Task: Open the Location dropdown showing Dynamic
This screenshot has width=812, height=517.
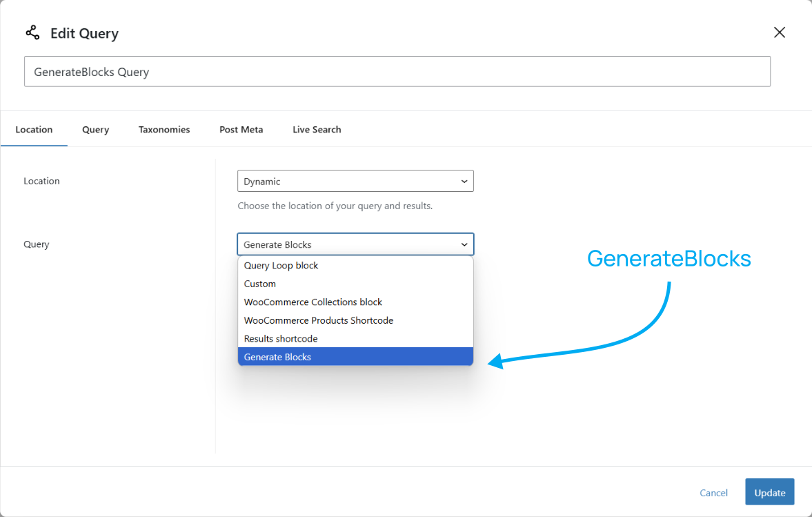Action: pyautogui.click(x=355, y=182)
